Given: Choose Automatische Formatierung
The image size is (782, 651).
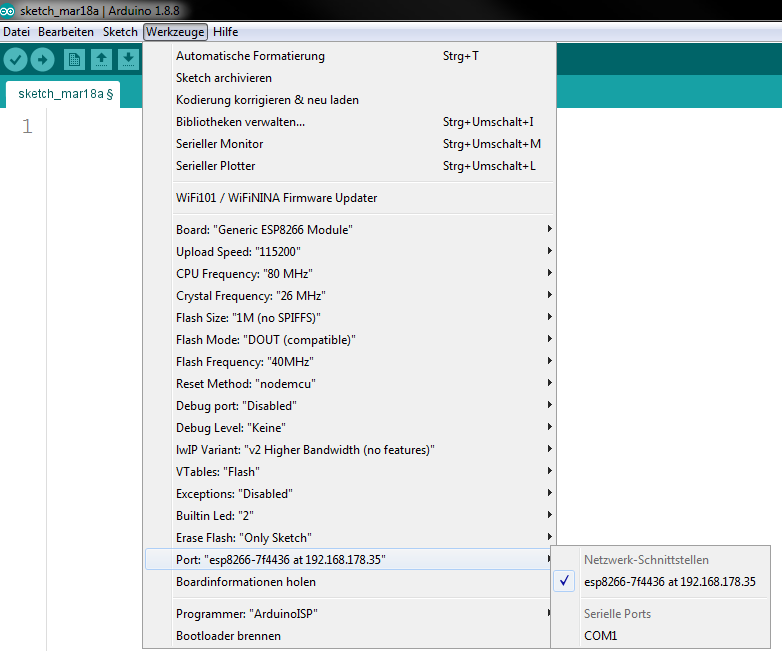Looking at the screenshot, I should (250, 56).
